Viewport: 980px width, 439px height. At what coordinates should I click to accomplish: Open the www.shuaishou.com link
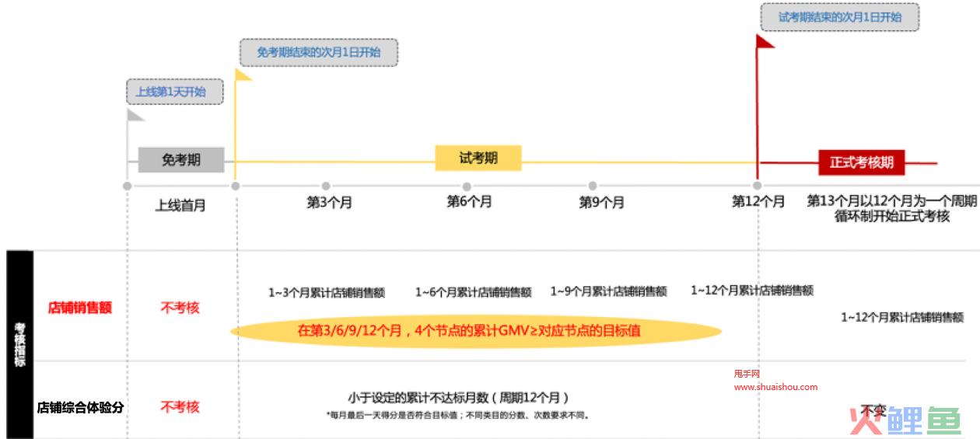click(x=775, y=387)
